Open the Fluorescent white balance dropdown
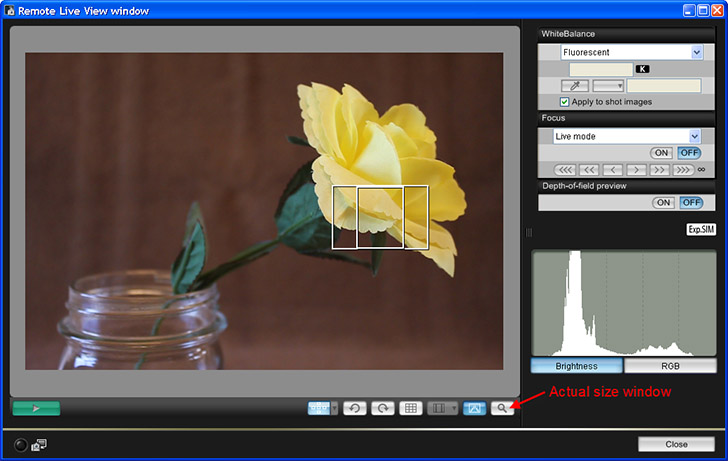The width and height of the screenshot is (728, 461). tap(696, 52)
